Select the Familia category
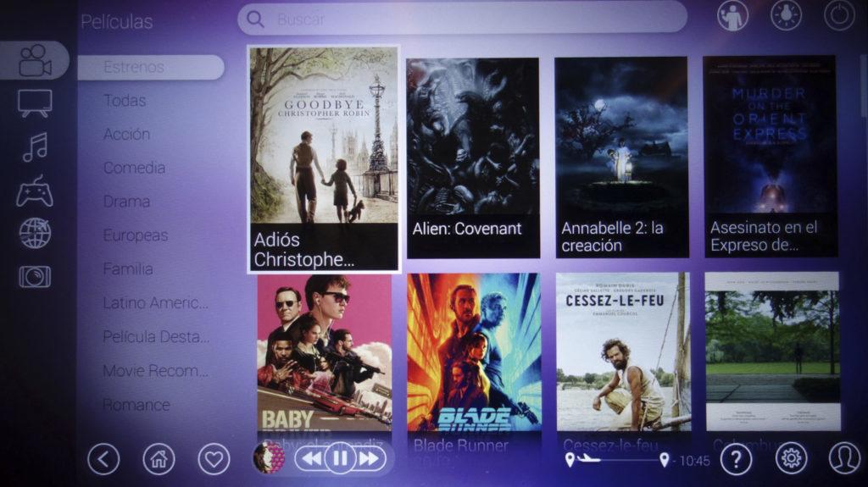Viewport: 868px width, 487px height. tap(128, 269)
